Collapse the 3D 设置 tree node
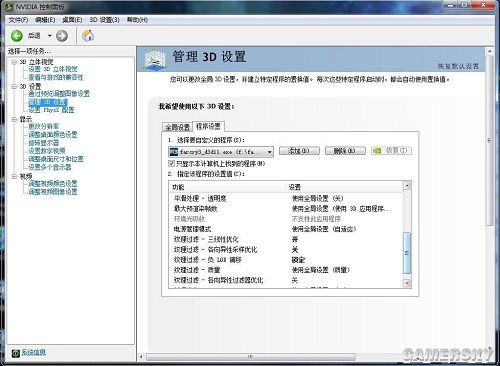This screenshot has width=500, height=366. pos(14,86)
